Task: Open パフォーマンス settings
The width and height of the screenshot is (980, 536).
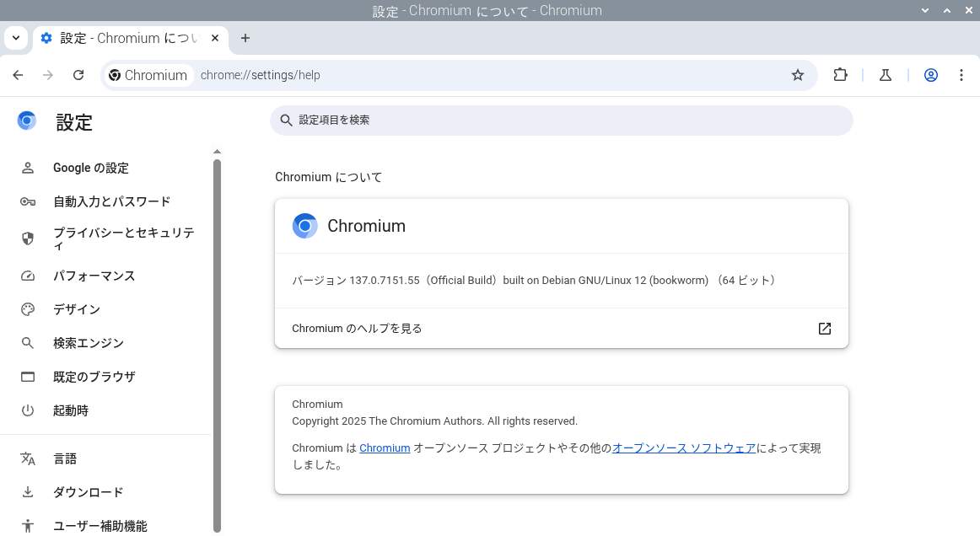Action: pyautogui.click(x=106, y=276)
